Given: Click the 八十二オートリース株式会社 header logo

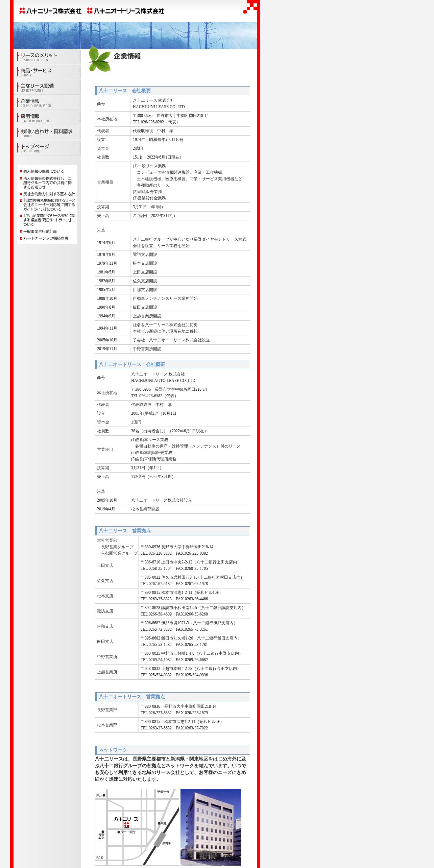Looking at the screenshot, I should pyautogui.click(x=125, y=11).
